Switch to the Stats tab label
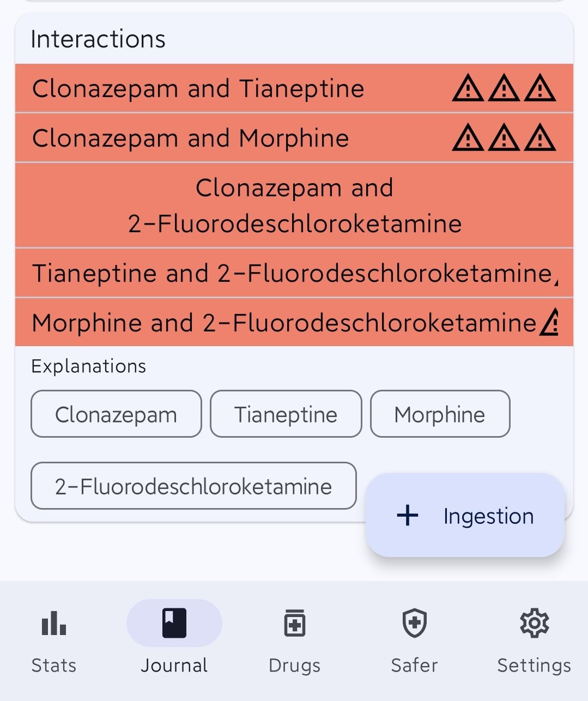The width and height of the screenshot is (588, 701). point(53,666)
